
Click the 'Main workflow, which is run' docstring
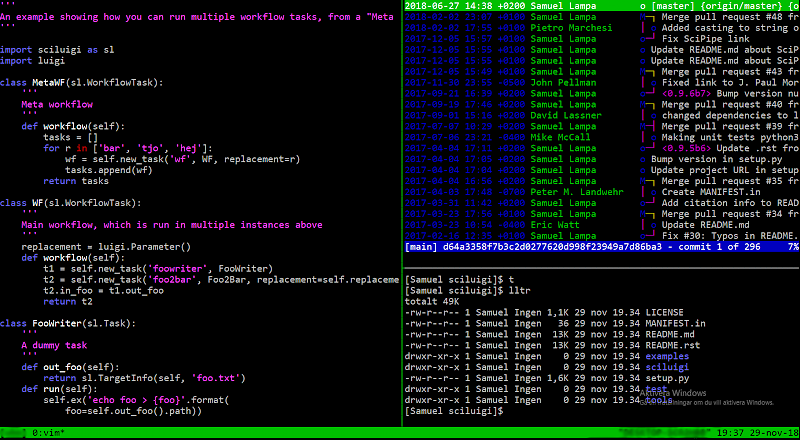pyautogui.click(x=172, y=225)
